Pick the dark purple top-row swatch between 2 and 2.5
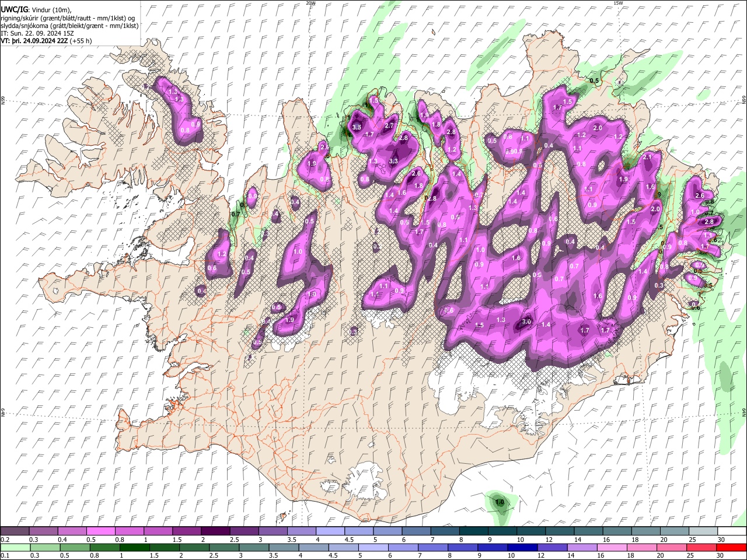 [x=215, y=531]
